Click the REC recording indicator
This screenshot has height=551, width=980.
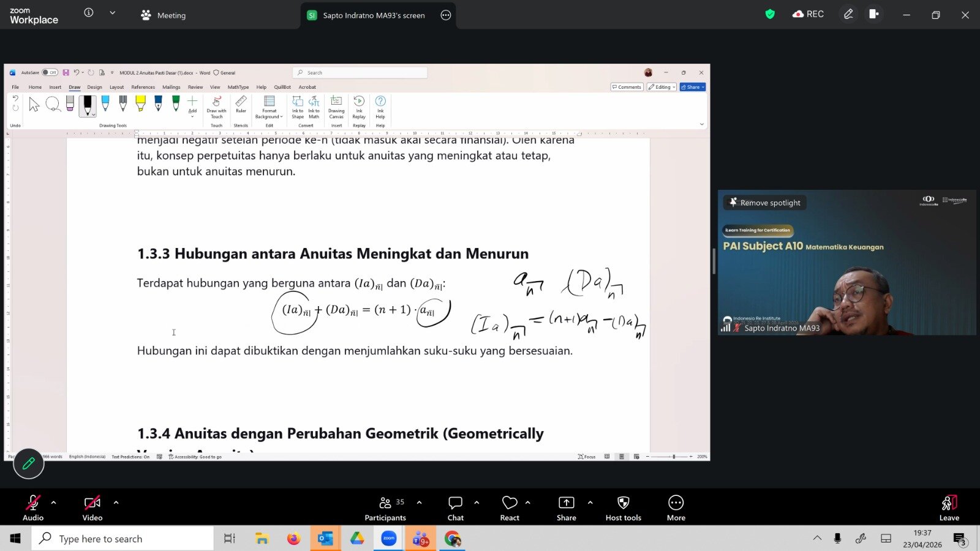point(808,14)
